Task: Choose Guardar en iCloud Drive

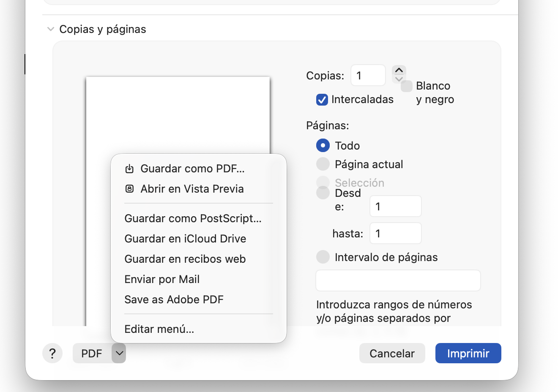Action: point(185,239)
